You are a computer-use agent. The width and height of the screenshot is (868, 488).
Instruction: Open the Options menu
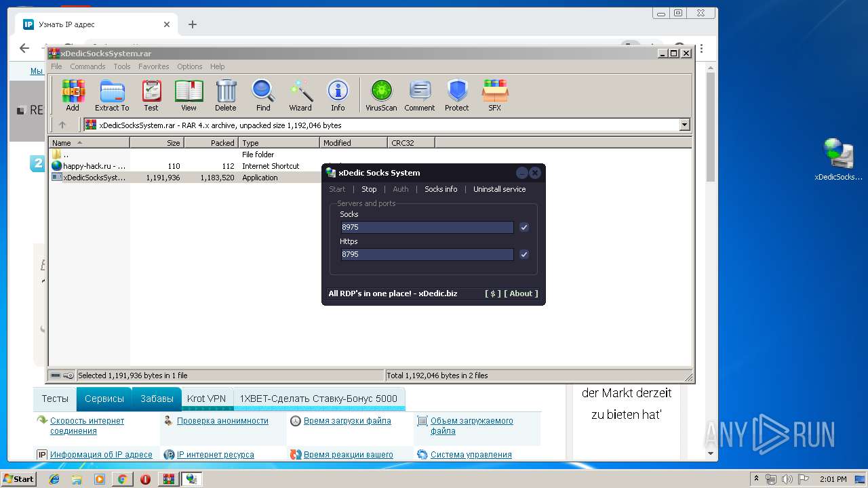[x=190, y=66]
